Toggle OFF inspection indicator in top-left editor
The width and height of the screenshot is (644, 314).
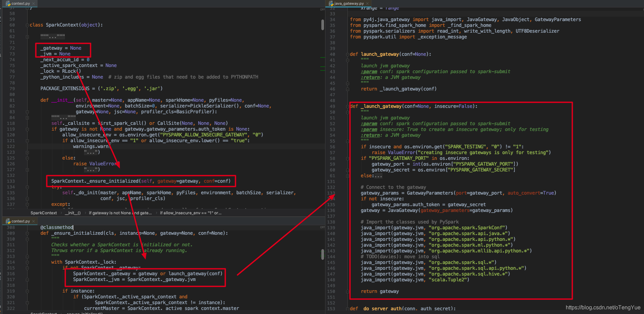pos(322,10)
